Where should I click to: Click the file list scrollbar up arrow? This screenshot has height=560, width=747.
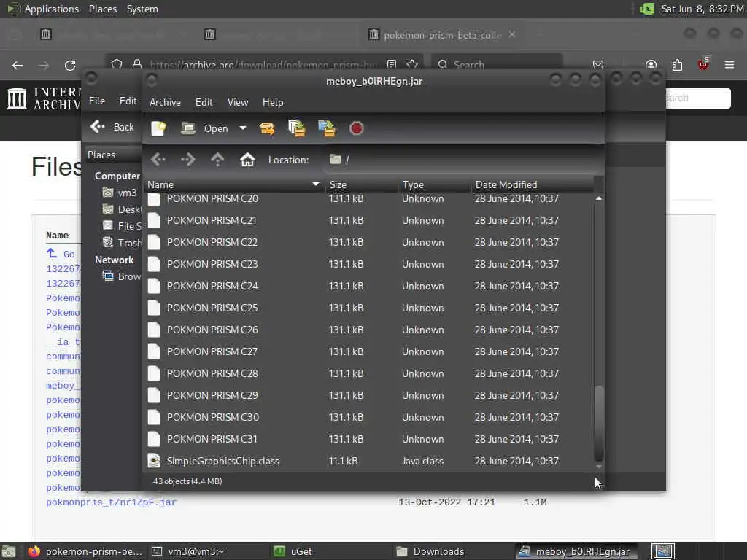tap(599, 198)
